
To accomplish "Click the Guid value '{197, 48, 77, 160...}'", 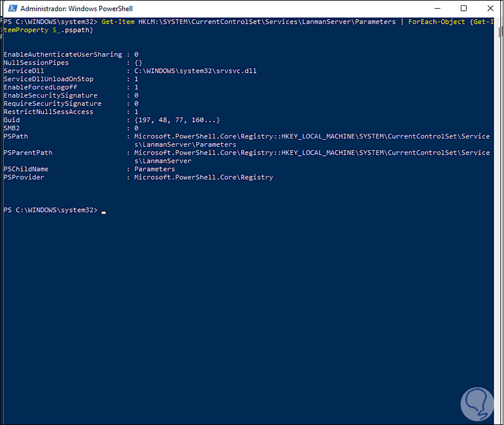I will pyautogui.click(x=177, y=120).
